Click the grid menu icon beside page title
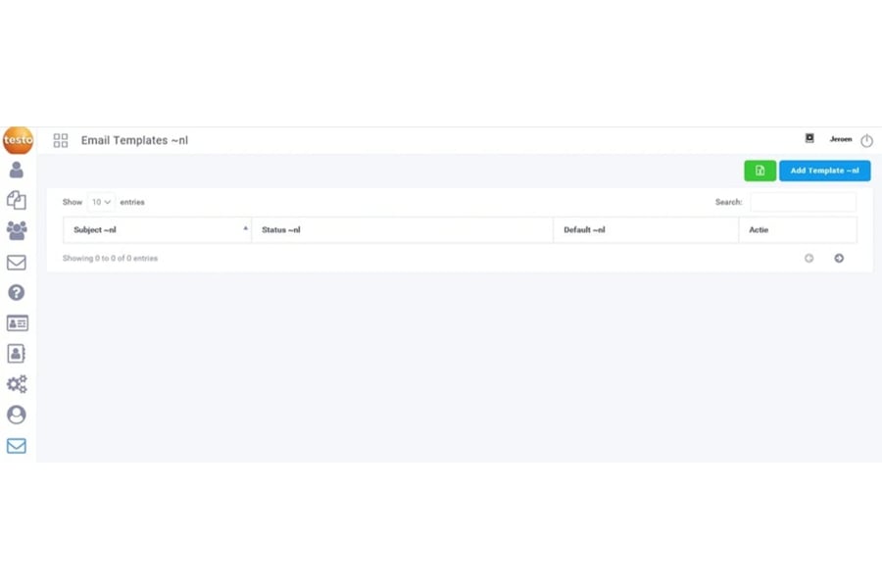This screenshot has height=588, width=882. [61, 141]
